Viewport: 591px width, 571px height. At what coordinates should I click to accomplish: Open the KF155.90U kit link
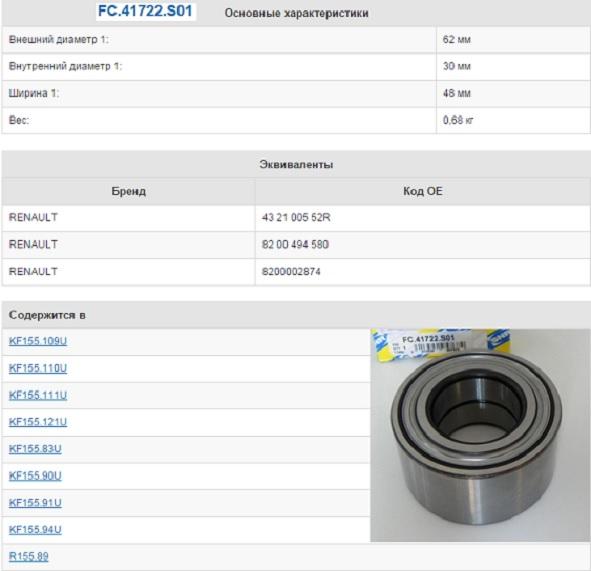(x=35, y=476)
